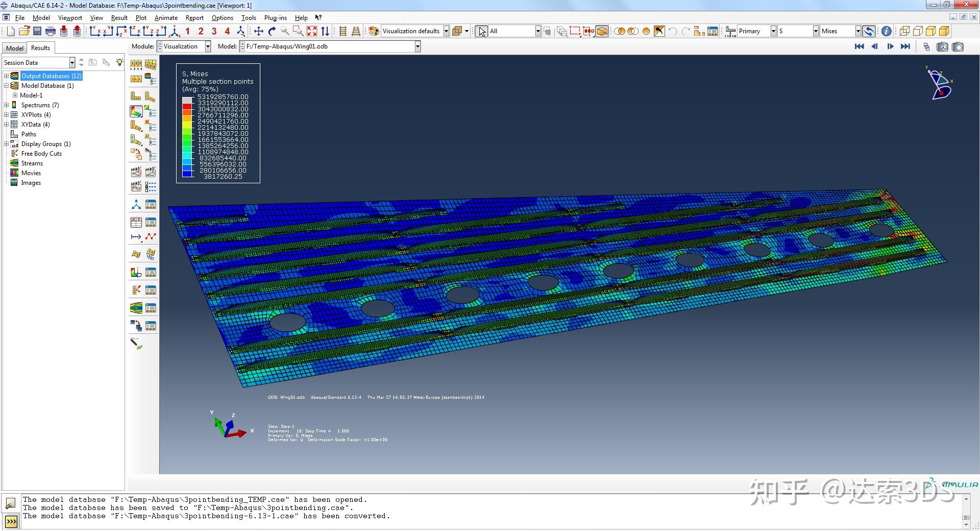Viewport: 980px width, 531px height.
Task: Toggle hidden line render style
Action: click(x=918, y=31)
